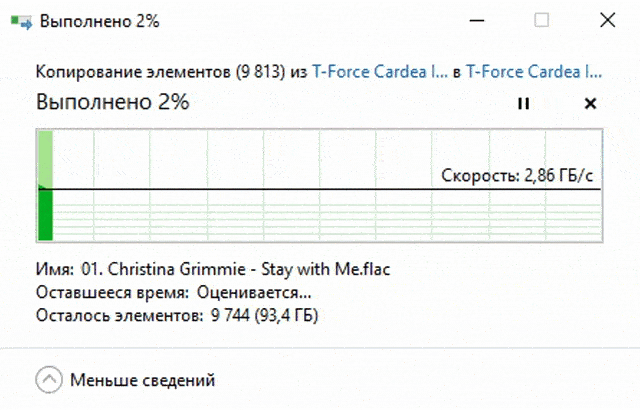Close the copy dialog window
The height and width of the screenshot is (410, 640).
[x=606, y=20]
